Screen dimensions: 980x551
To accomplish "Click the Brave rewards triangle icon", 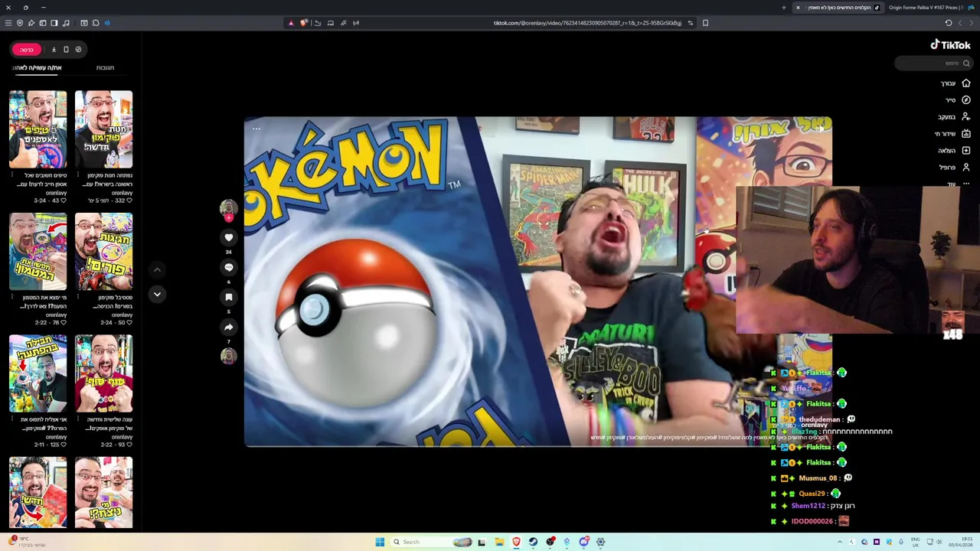I will pos(291,23).
